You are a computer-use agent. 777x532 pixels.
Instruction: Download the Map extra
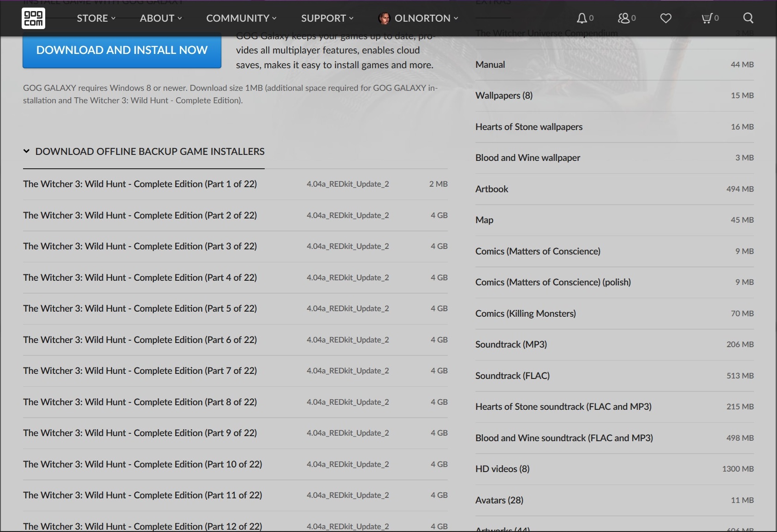pyautogui.click(x=615, y=220)
